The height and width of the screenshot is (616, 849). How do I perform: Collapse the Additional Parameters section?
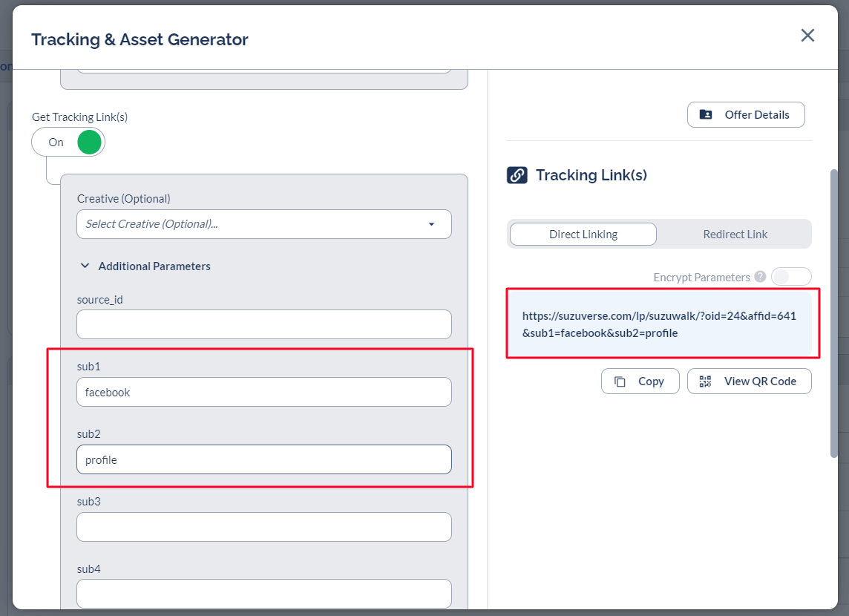(x=85, y=266)
